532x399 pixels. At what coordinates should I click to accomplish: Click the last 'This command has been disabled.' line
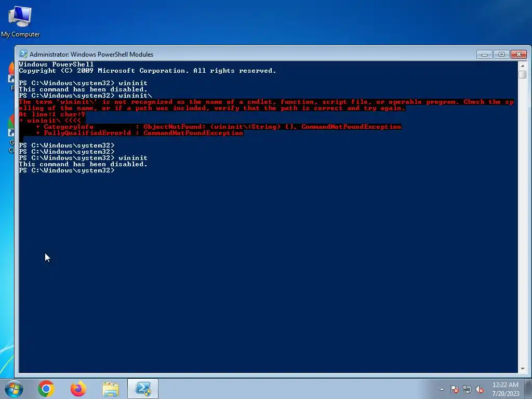[x=83, y=164]
